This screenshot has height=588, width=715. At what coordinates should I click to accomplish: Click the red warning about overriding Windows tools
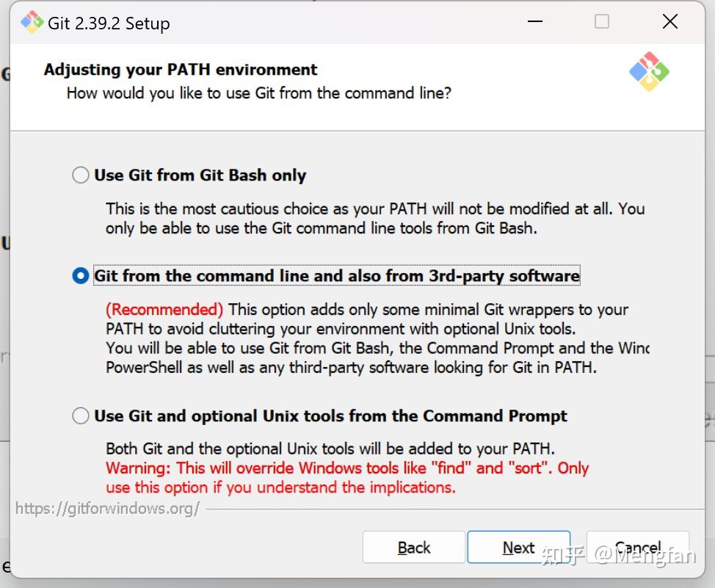click(x=347, y=468)
